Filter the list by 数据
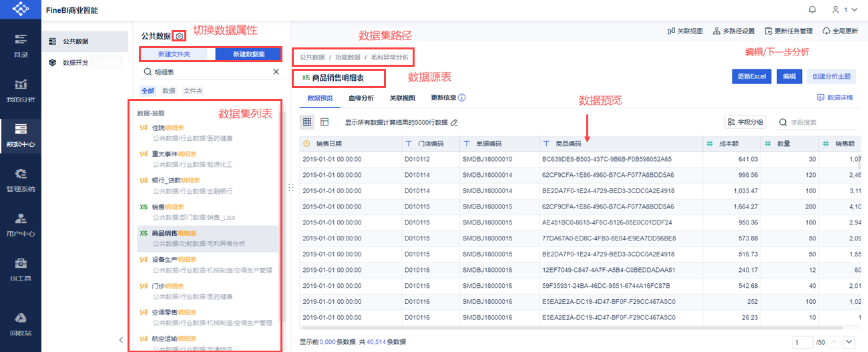The height and width of the screenshot is (352, 868). click(x=168, y=90)
